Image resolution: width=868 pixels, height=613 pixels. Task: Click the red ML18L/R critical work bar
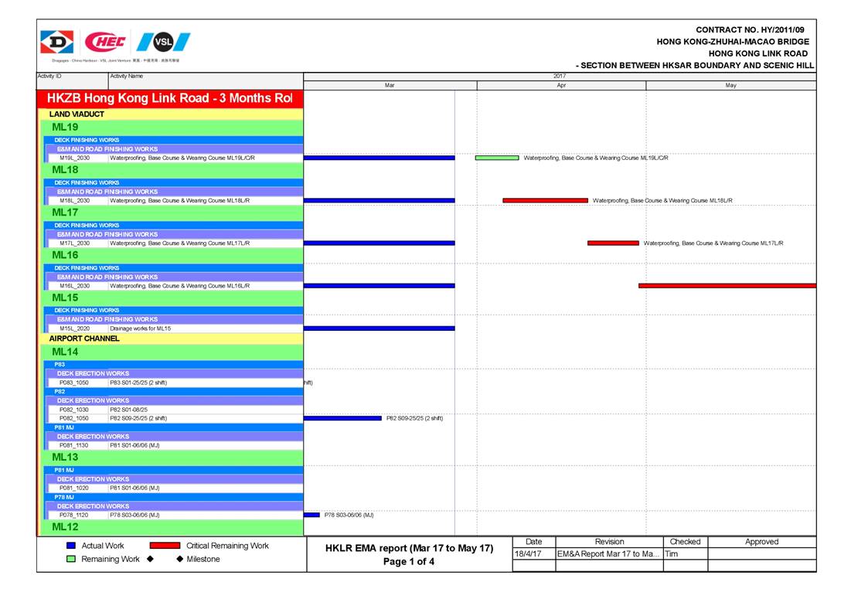(x=545, y=200)
